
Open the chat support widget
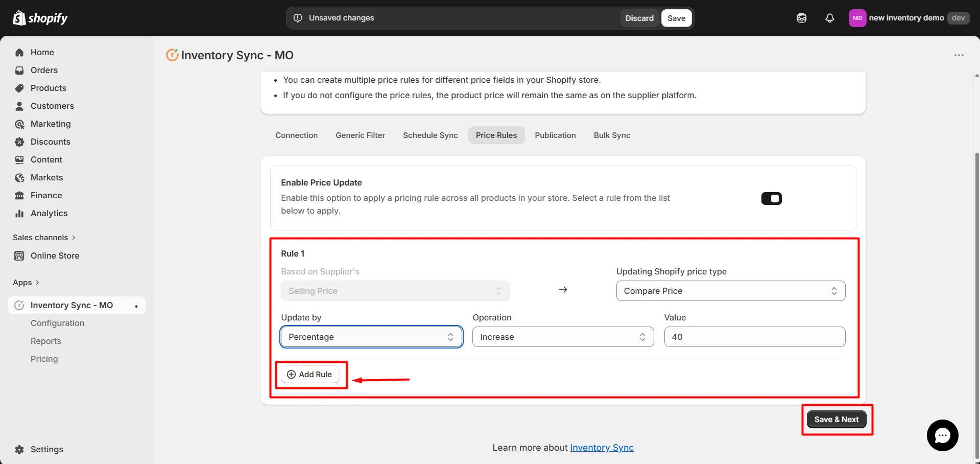pyautogui.click(x=942, y=435)
